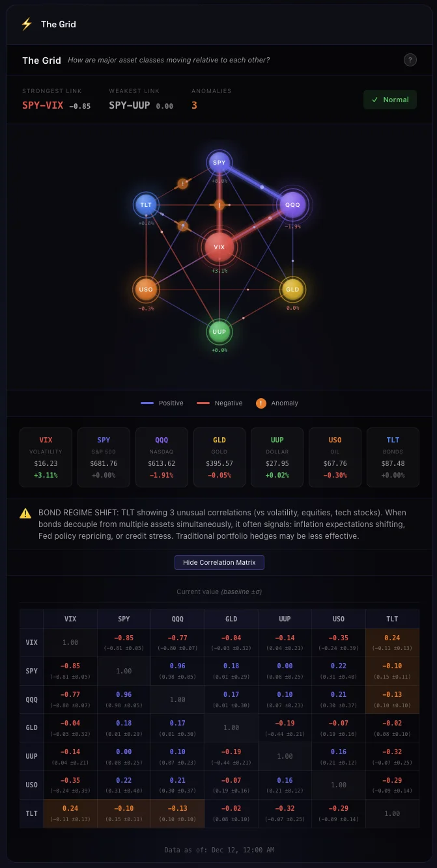Select the VIX node in the network graph
This screenshot has width=437, height=868.
(x=219, y=247)
